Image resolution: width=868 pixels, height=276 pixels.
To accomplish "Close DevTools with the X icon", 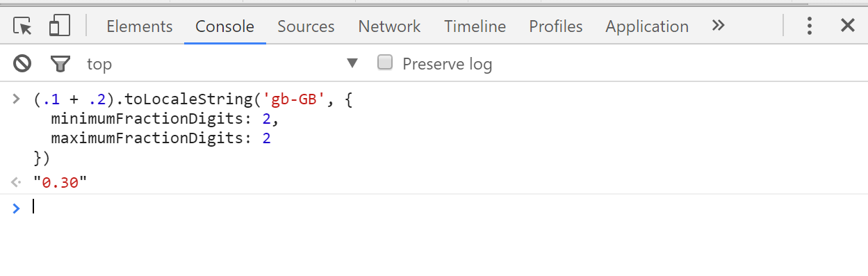I will [847, 26].
